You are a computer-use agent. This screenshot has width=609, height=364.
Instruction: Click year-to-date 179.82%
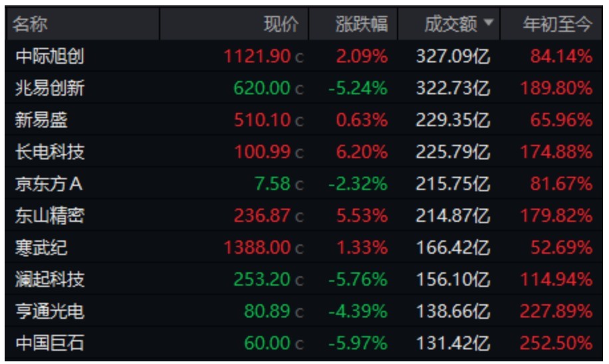click(x=556, y=215)
